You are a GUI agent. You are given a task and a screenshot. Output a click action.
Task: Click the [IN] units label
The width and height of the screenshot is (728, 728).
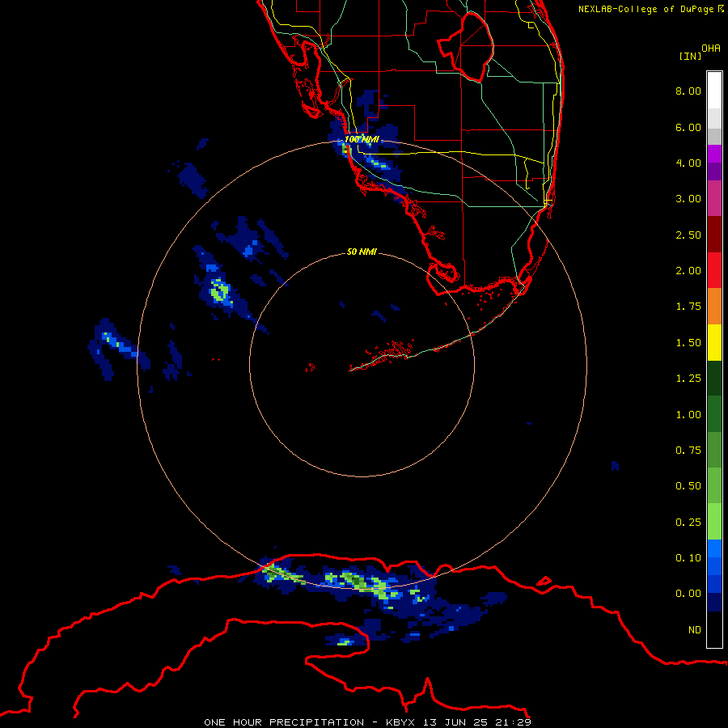tap(691, 56)
